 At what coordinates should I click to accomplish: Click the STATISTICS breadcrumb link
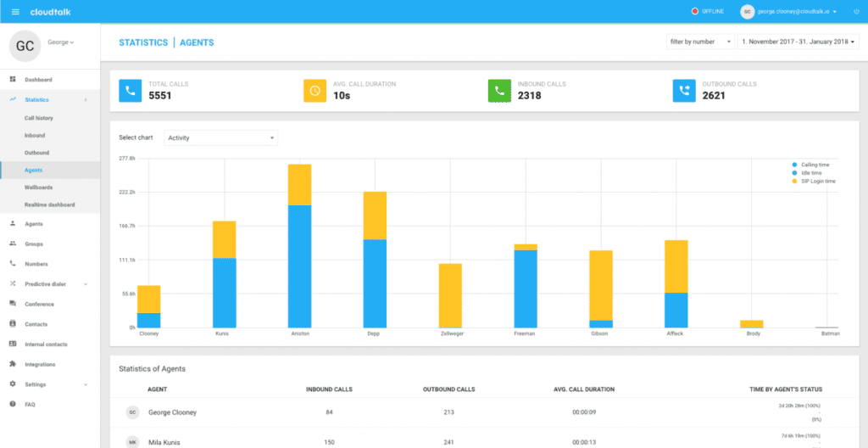143,42
